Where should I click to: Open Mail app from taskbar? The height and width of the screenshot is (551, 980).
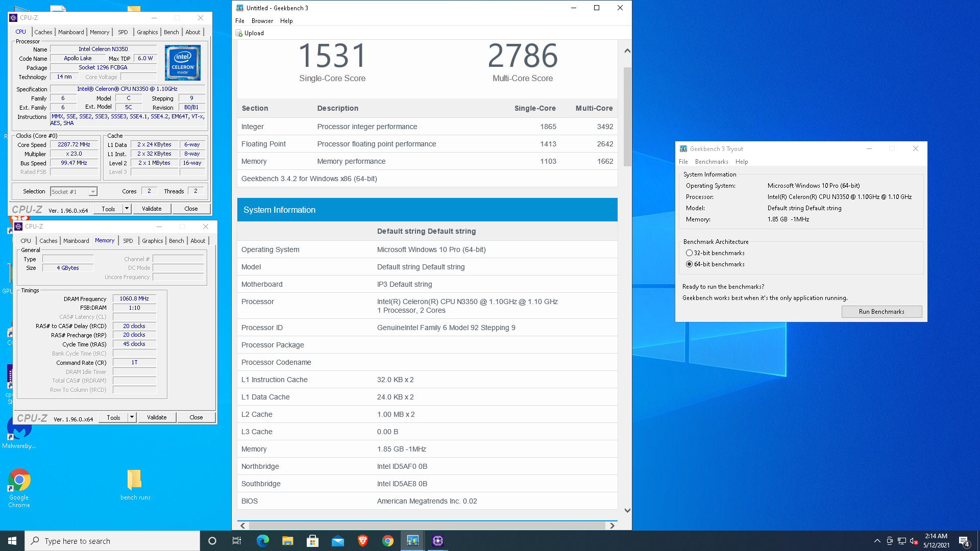point(337,541)
